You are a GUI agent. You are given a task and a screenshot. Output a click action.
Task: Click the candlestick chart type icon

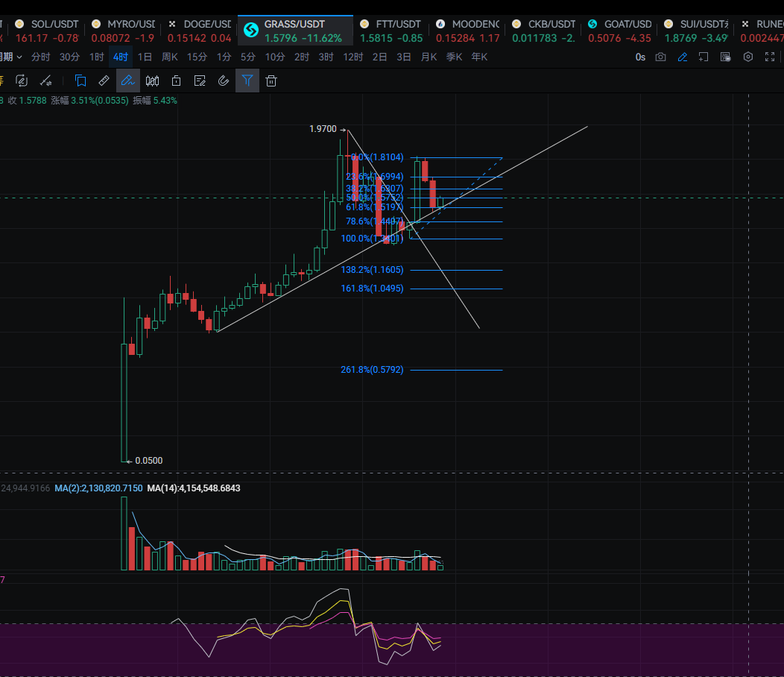pos(152,81)
